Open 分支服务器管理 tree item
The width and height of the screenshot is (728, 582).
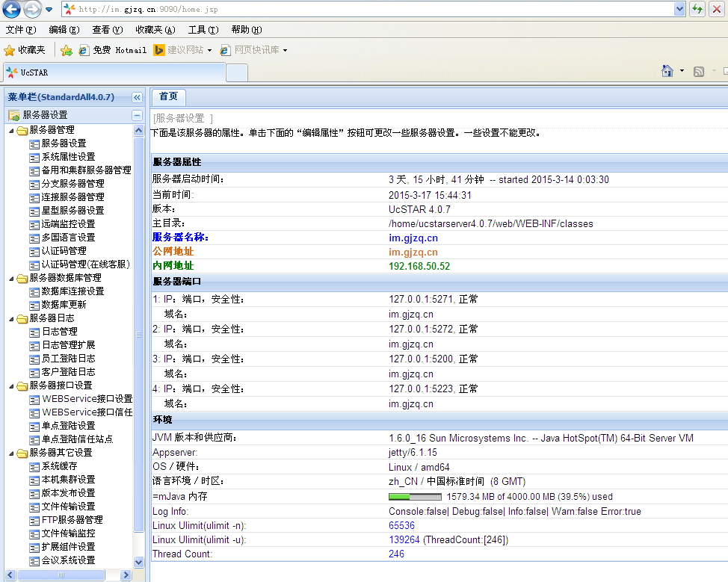(x=73, y=184)
